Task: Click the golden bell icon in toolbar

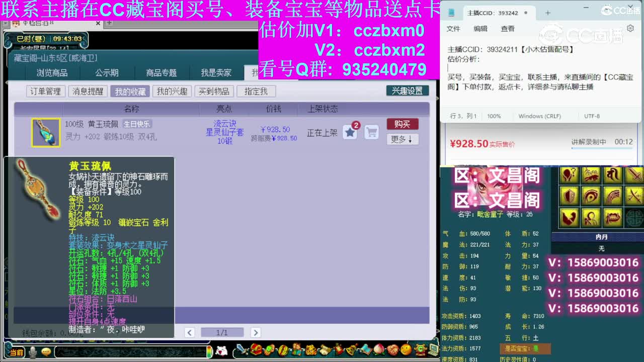Action: [x=351, y=349]
